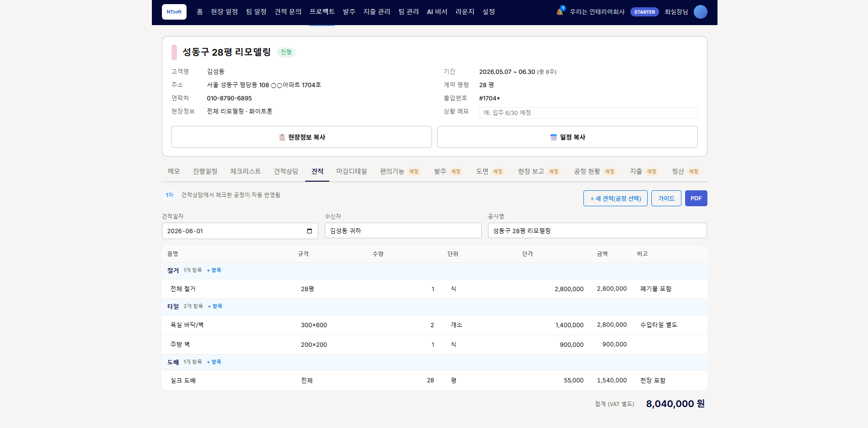Add item to 타일 category

coord(215,307)
